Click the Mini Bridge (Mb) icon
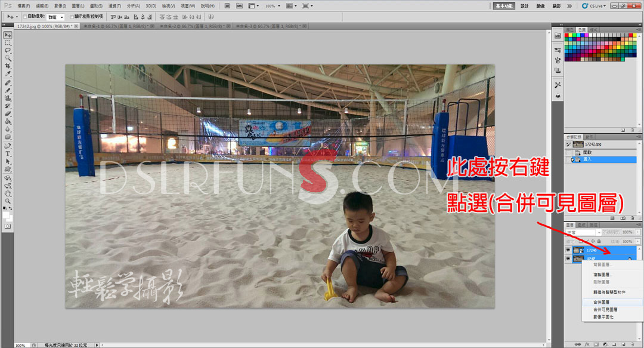This screenshot has height=348, width=644. pyautogui.click(x=239, y=5)
